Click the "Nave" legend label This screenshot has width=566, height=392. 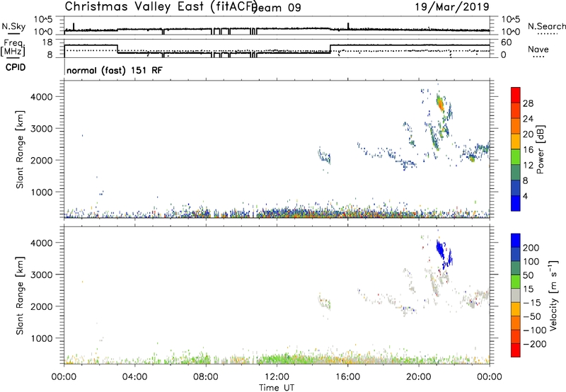click(538, 49)
